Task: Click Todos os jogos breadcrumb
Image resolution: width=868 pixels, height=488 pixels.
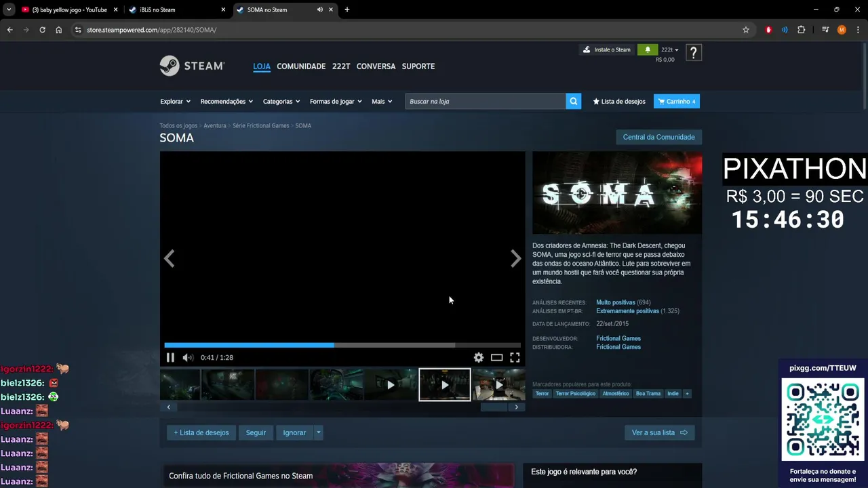Action: pyautogui.click(x=178, y=125)
